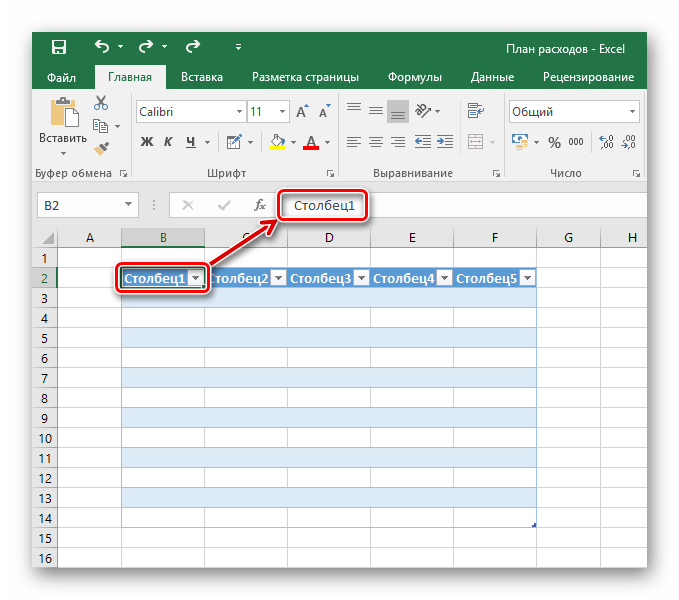The height and width of the screenshot is (600, 679).
Task: Undo the last action
Action: [x=102, y=46]
